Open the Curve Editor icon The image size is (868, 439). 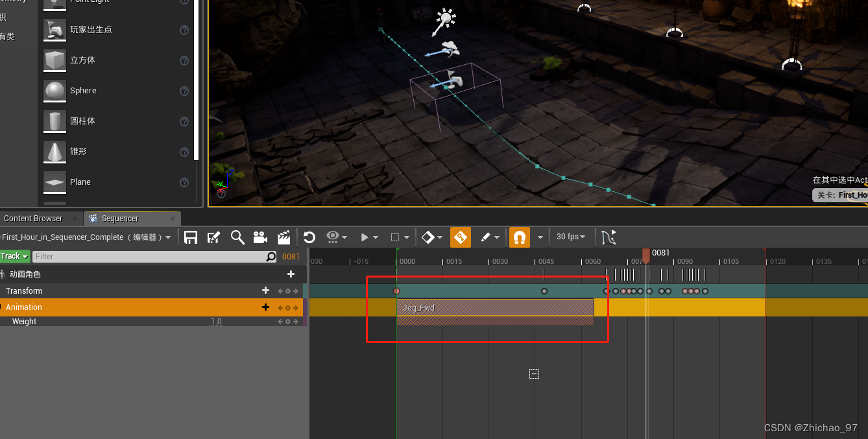click(x=608, y=237)
